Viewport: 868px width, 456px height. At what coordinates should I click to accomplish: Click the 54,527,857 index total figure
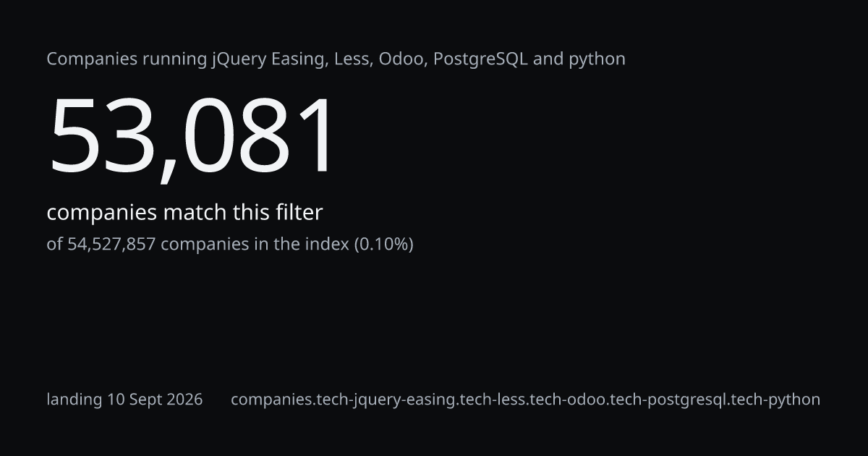[x=111, y=245]
